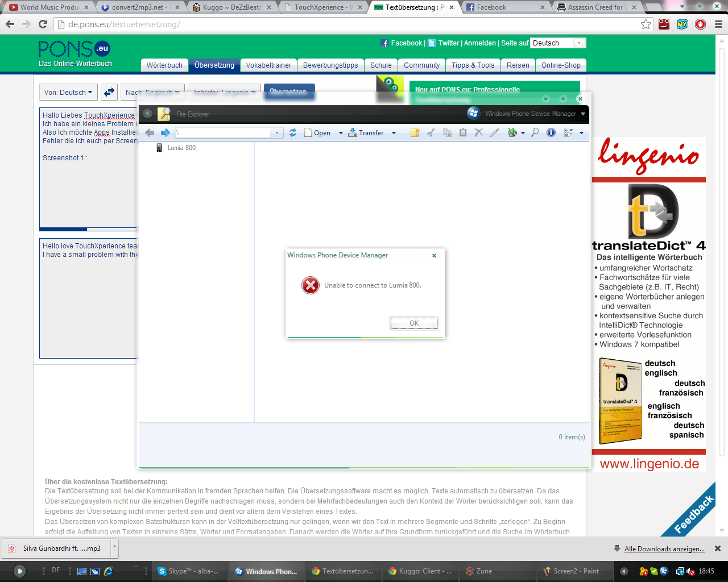Switch to the Kuggo ~ DeZzBeatz browser tab

pos(232,7)
